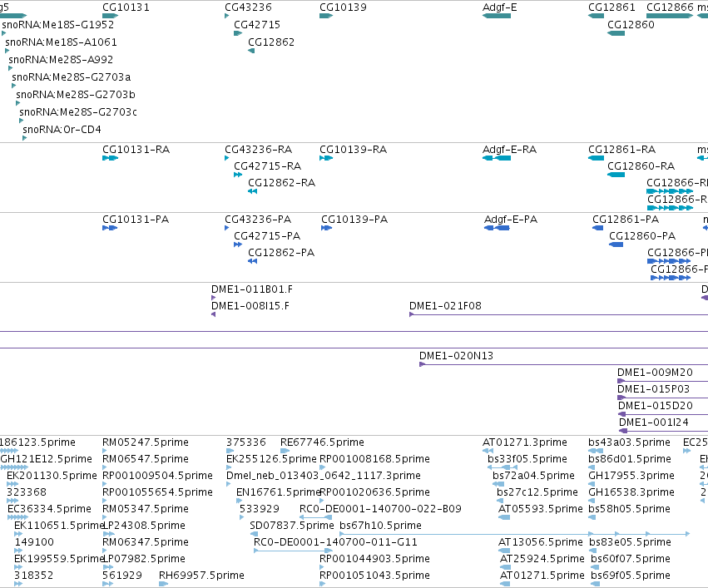This screenshot has width=708, height=588.
Task: Click EST bs69f05.5prime
Action: (x=631, y=576)
